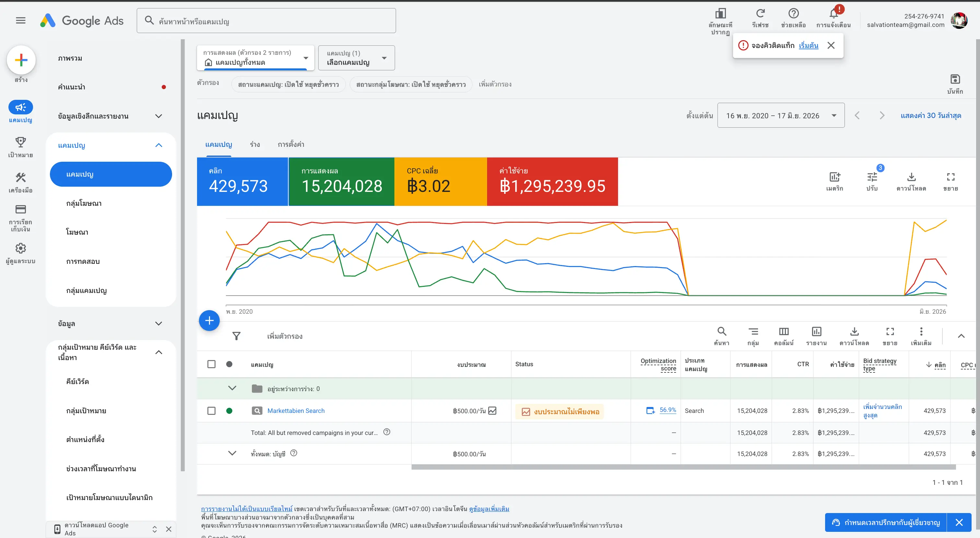Expand the ทั้งหมด: บัญชี total row
Viewport: 980px width, 538px height.
click(232, 453)
